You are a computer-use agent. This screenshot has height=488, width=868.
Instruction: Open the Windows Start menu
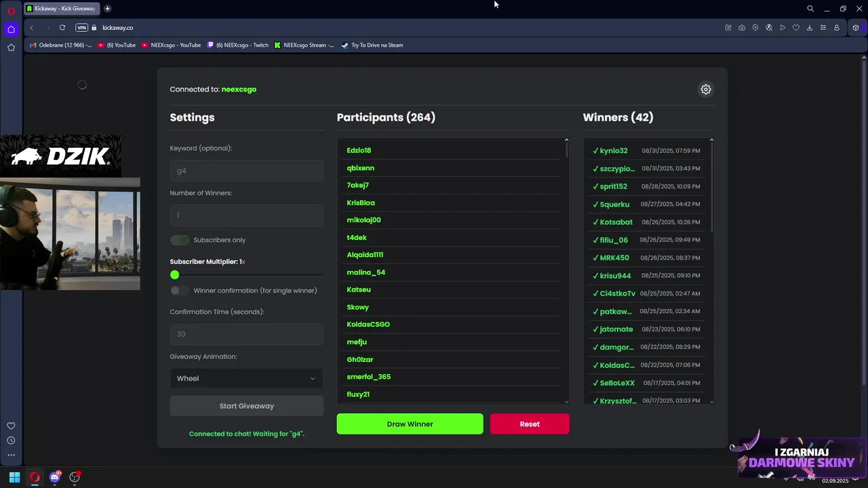pos(14,477)
